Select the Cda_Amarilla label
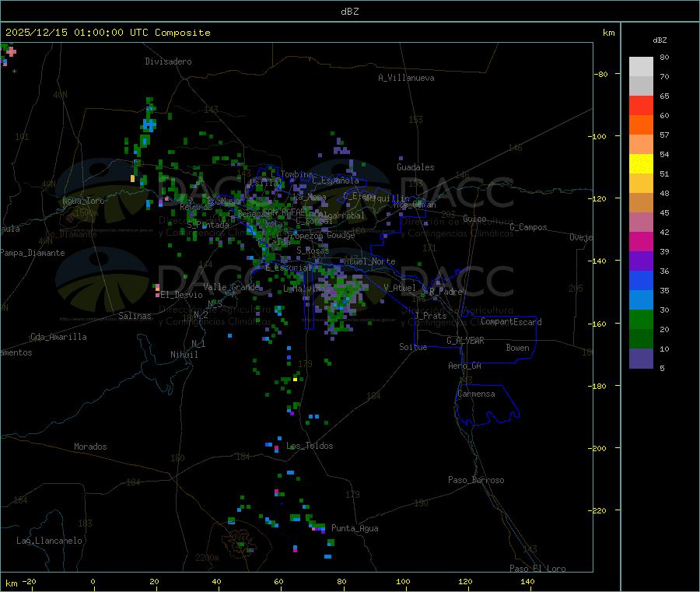700x592 pixels. (58, 337)
